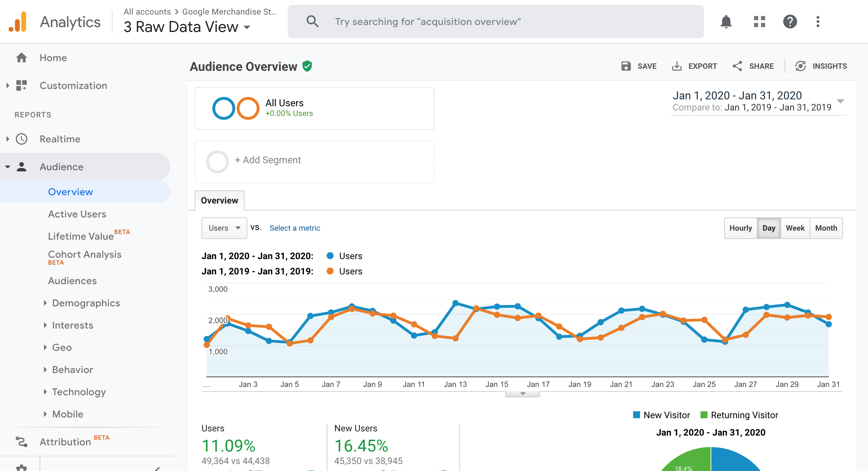Open Cohort Analysis report

tap(85, 255)
